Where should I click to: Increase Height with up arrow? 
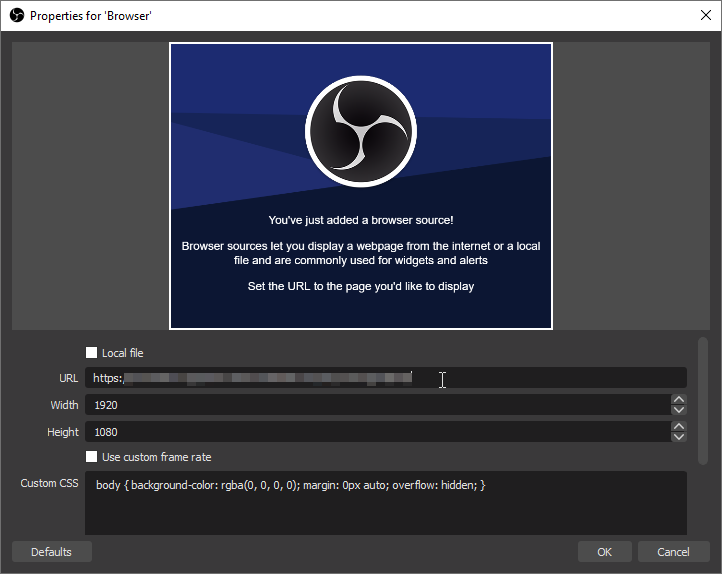[679, 426]
